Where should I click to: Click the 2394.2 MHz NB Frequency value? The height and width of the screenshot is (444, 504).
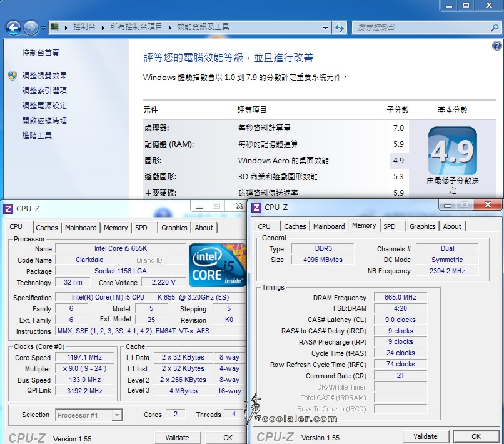coord(447,271)
